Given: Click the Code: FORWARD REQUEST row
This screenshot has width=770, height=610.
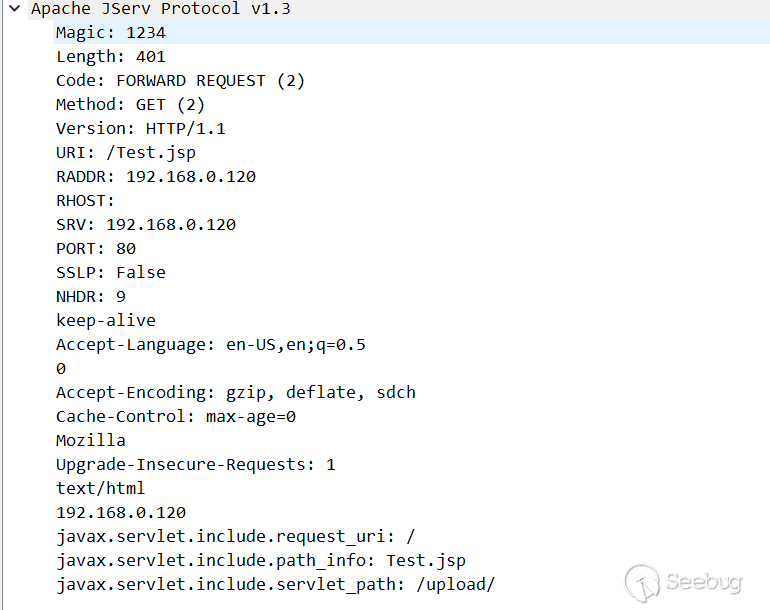Looking at the screenshot, I should pos(180,81).
